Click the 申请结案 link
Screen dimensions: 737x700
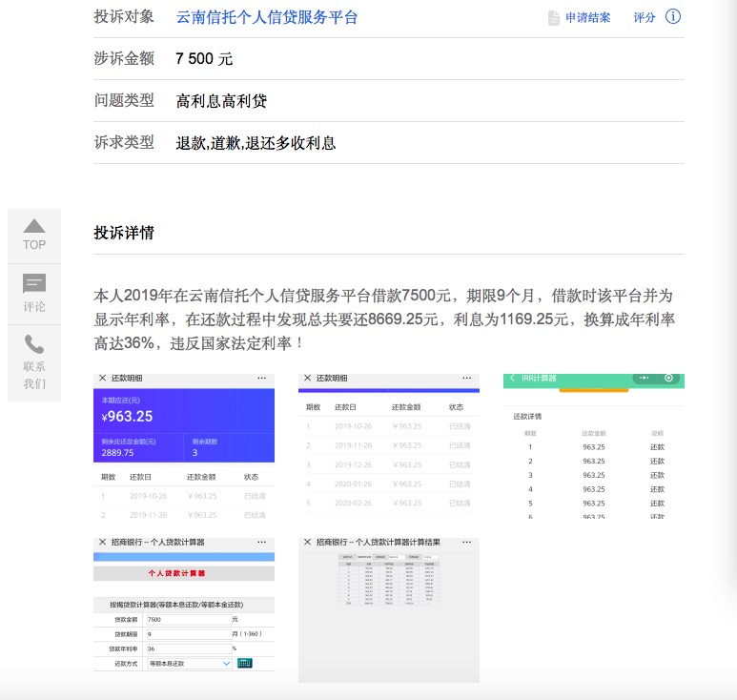click(587, 18)
